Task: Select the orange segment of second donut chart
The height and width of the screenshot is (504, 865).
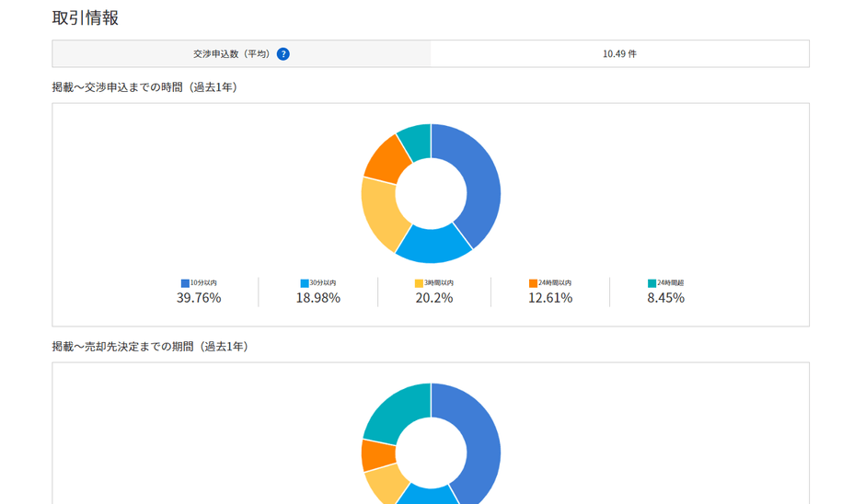Action: 378,455
